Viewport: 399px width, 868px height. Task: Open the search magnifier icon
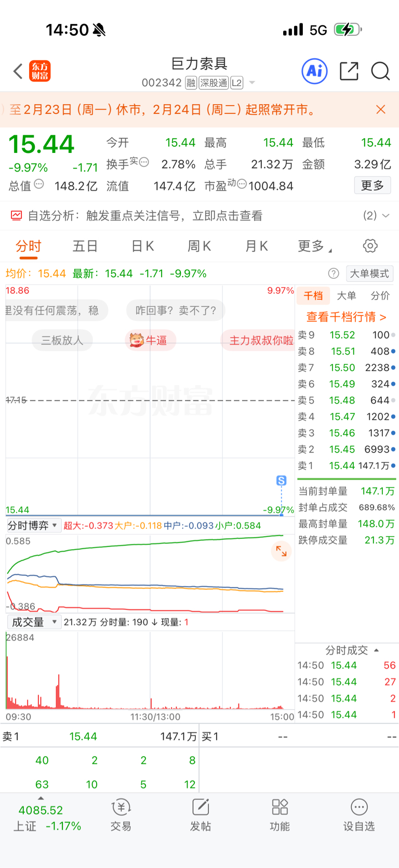pyautogui.click(x=380, y=71)
